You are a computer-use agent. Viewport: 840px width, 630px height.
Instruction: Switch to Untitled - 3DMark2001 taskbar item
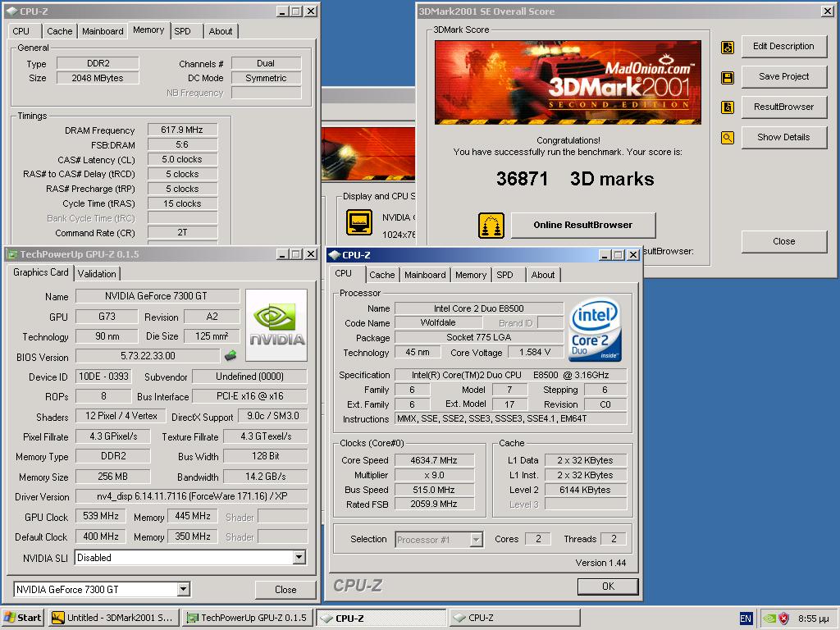pyautogui.click(x=113, y=618)
